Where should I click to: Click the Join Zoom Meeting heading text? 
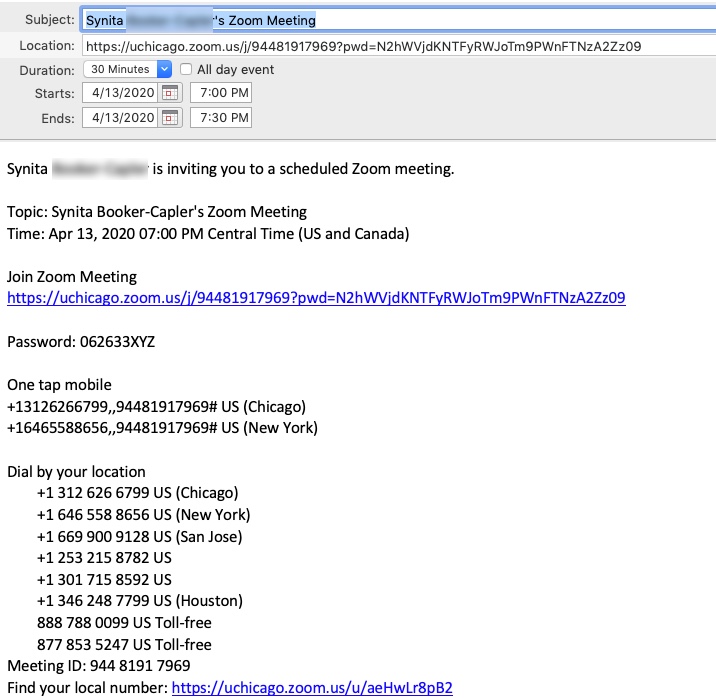(x=72, y=277)
